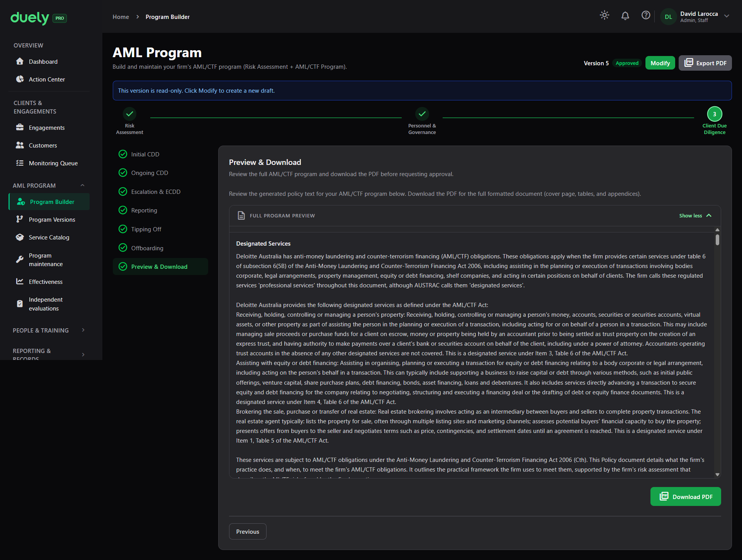The width and height of the screenshot is (742, 560).
Task: Open the Reporting sub-step
Action: tap(160, 210)
